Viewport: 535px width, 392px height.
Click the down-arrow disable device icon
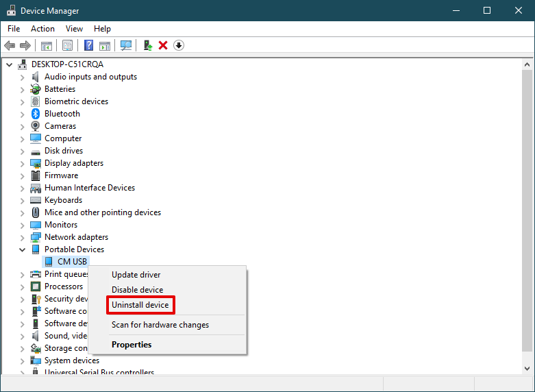click(x=179, y=45)
